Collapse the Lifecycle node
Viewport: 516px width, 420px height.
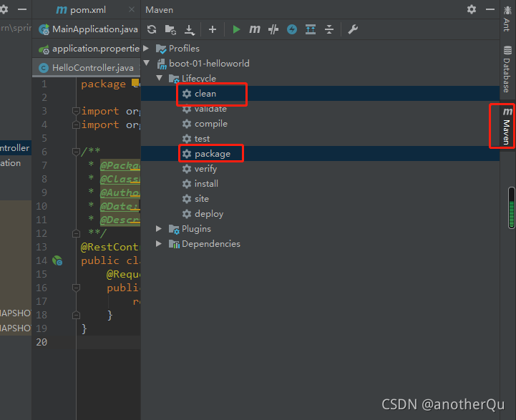160,78
